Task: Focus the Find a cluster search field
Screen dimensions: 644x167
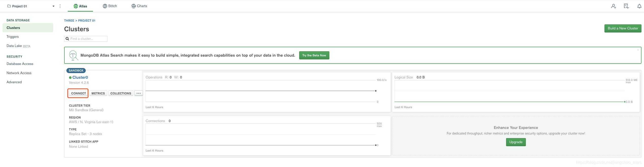Action: pyautogui.click(x=86, y=39)
